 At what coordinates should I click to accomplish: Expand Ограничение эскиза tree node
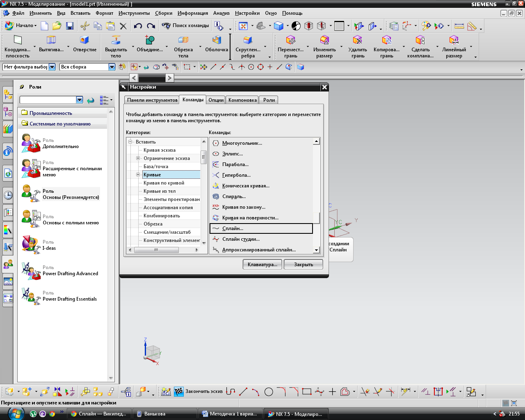pyautogui.click(x=138, y=158)
